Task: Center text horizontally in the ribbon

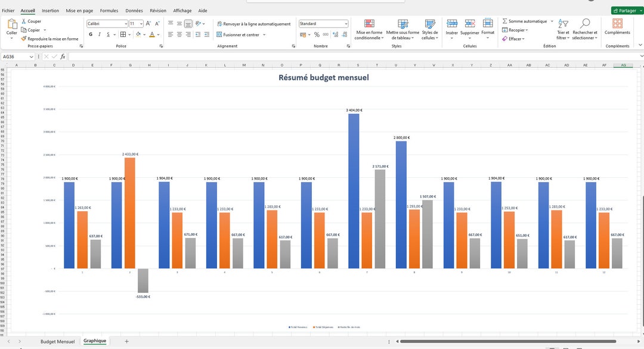Action: click(179, 35)
